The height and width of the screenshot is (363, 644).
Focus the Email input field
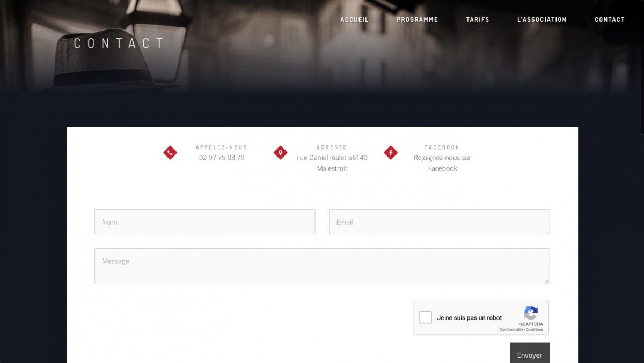[x=439, y=221]
